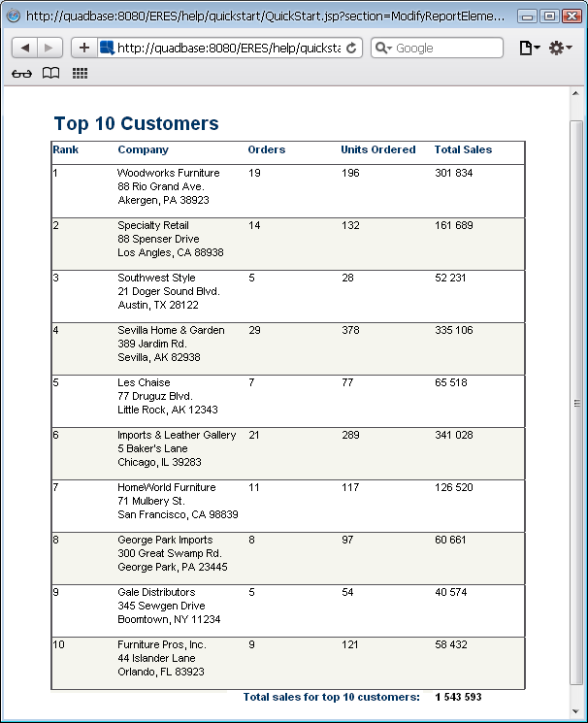Viewport: 588px width, 723px height.
Task: Go forward to the next page
Action: [49, 48]
